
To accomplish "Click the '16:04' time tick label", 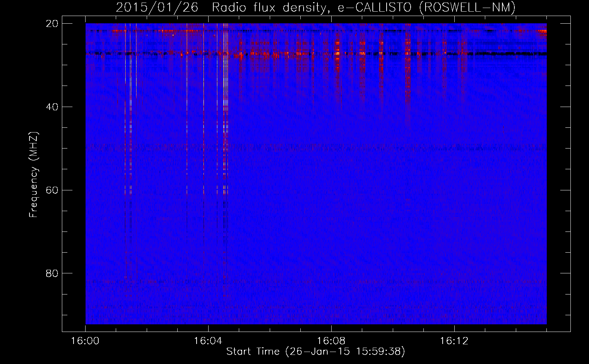I will point(208,341).
